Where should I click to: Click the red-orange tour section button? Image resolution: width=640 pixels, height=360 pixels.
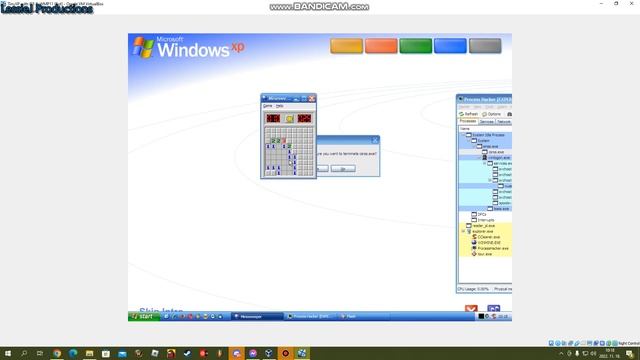tap(381, 46)
